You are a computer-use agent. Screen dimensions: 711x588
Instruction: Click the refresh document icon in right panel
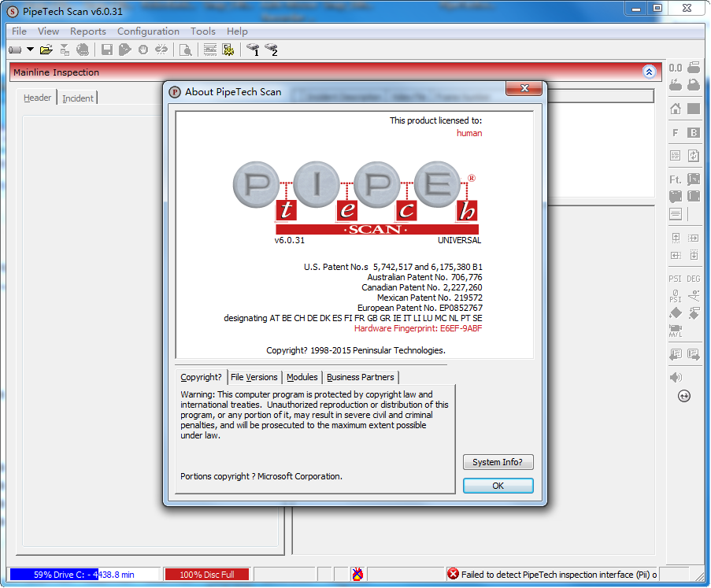tap(694, 156)
